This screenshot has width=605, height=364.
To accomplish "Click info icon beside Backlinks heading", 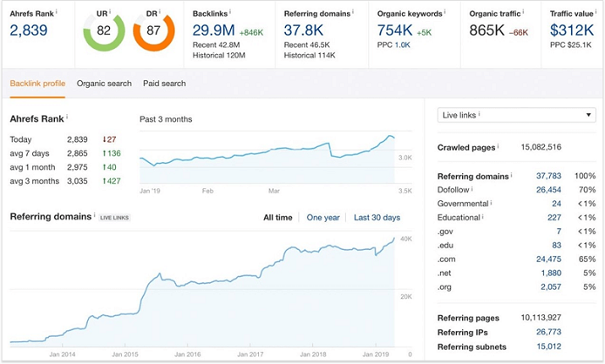I will coord(230,13).
